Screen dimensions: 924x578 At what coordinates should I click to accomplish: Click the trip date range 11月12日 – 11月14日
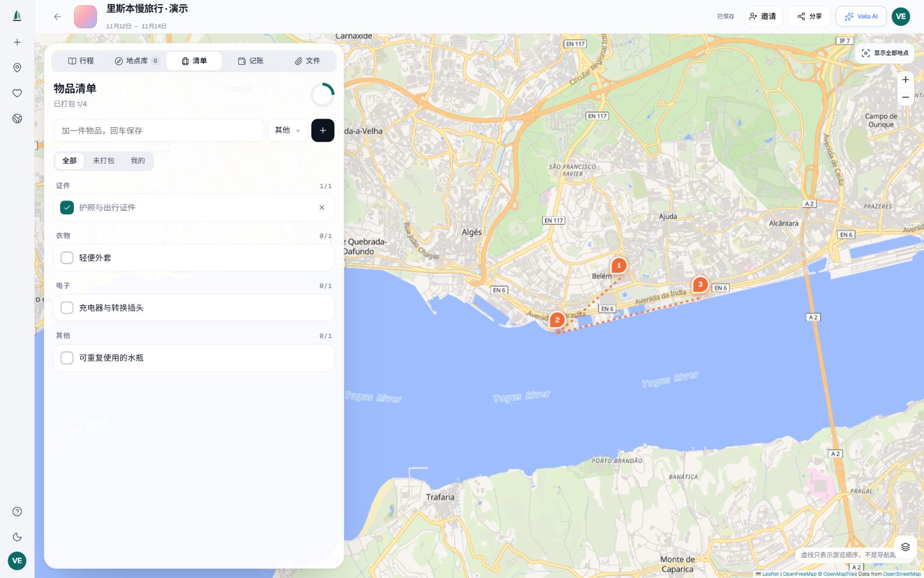pos(136,26)
